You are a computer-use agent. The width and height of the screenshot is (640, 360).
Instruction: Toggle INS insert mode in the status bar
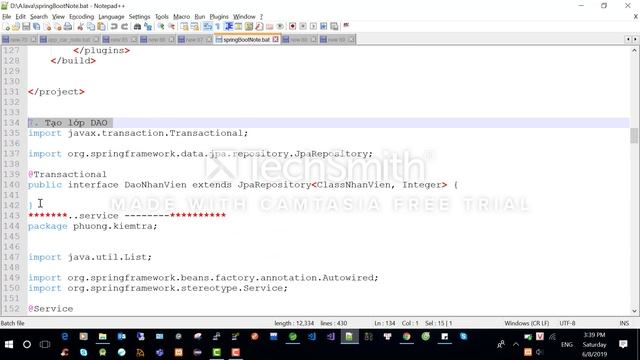coord(624,323)
